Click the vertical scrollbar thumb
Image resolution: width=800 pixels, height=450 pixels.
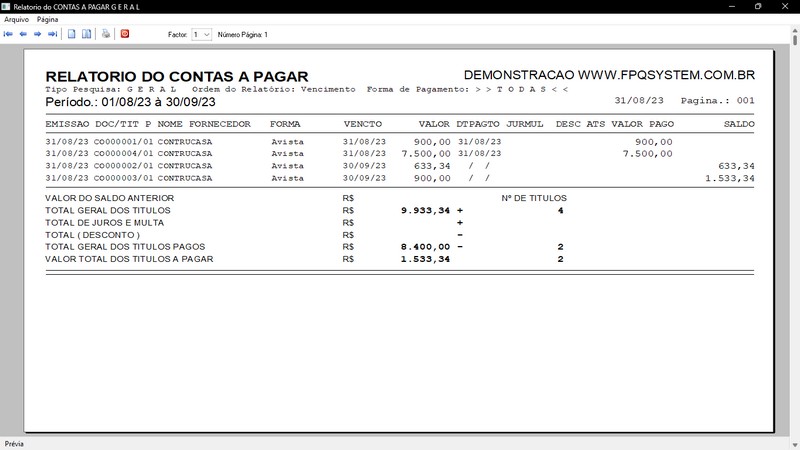point(795,39)
